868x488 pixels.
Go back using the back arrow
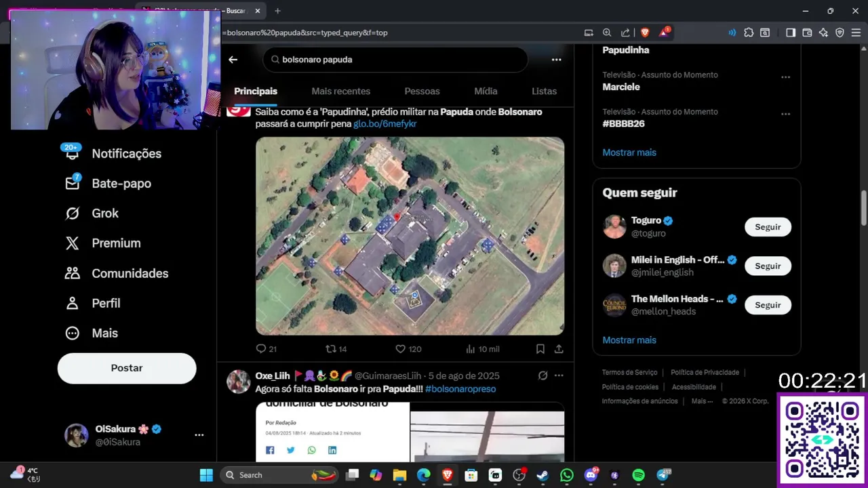233,60
